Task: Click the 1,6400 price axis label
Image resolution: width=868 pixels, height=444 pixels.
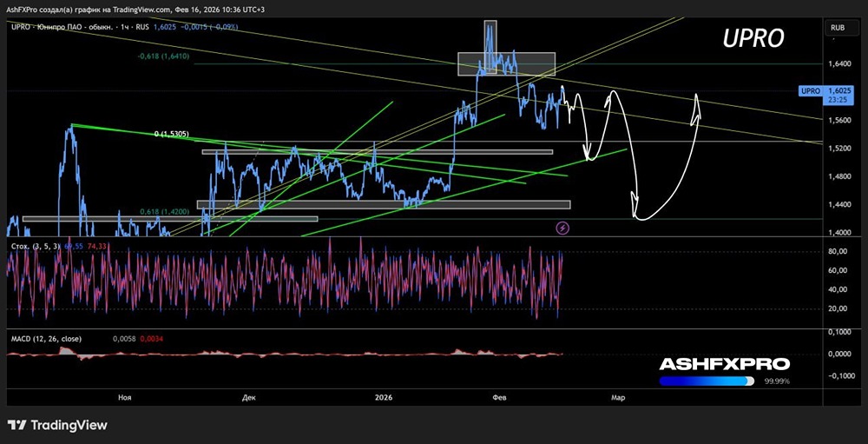Action: [x=838, y=63]
